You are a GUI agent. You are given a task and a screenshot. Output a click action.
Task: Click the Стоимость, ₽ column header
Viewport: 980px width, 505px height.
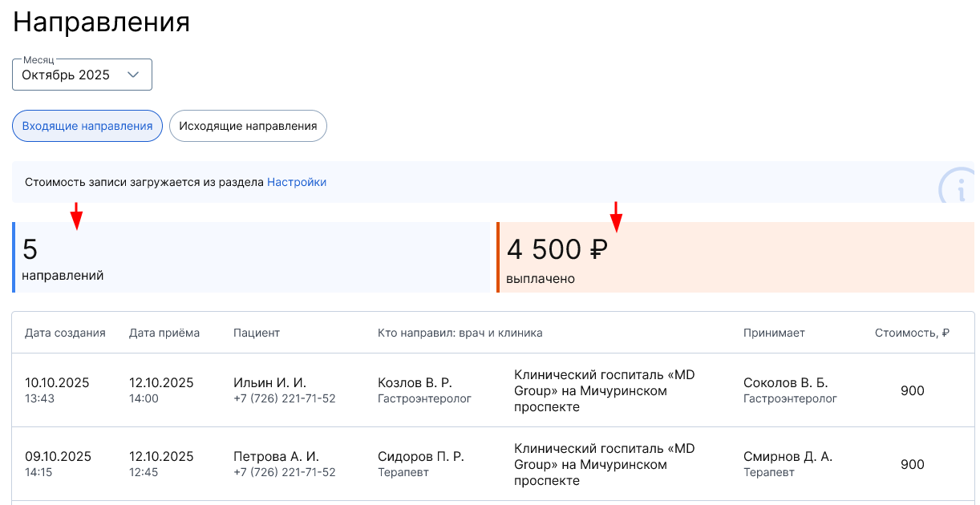point(912,333)
